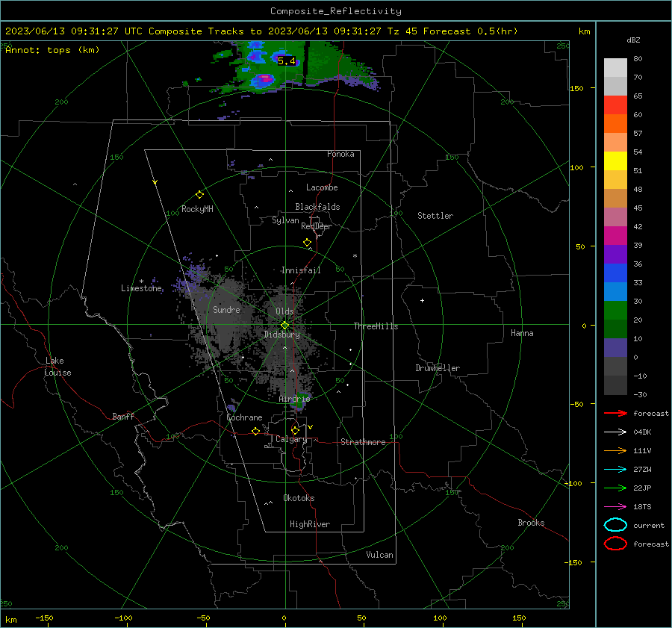
Task: Click the Composite_Reflectivity title
Action: (x=335, y=11)
